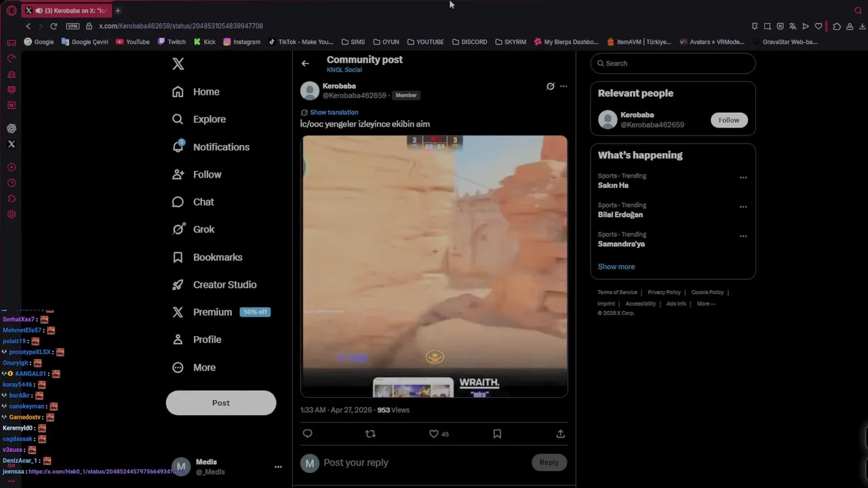
Task: Click the repost icon
Action: point(370,434)
